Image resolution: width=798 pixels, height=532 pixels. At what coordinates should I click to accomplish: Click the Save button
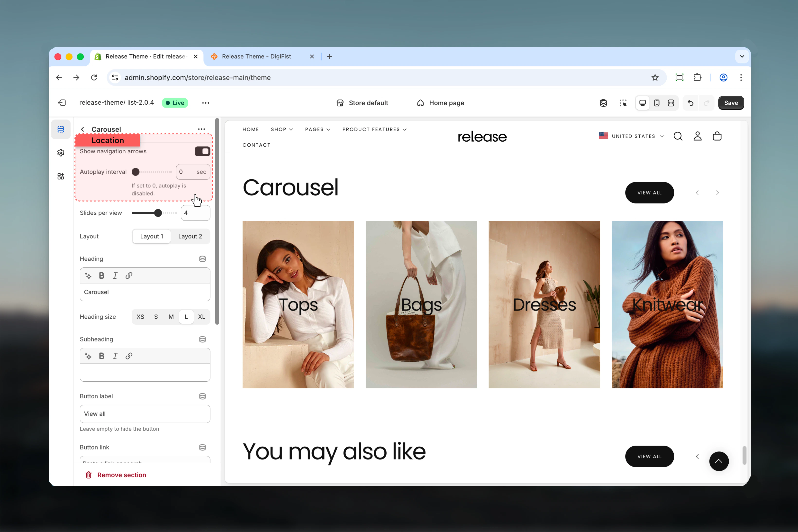pos(731,103)
